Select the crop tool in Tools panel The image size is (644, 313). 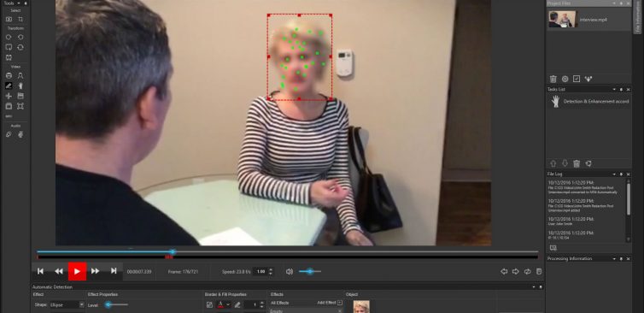[x=20, y=20]
